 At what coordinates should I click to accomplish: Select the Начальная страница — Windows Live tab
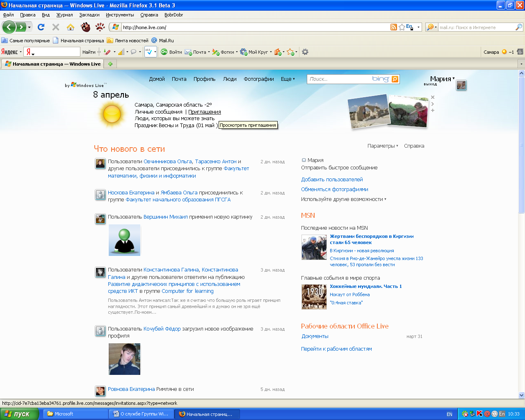52,64
